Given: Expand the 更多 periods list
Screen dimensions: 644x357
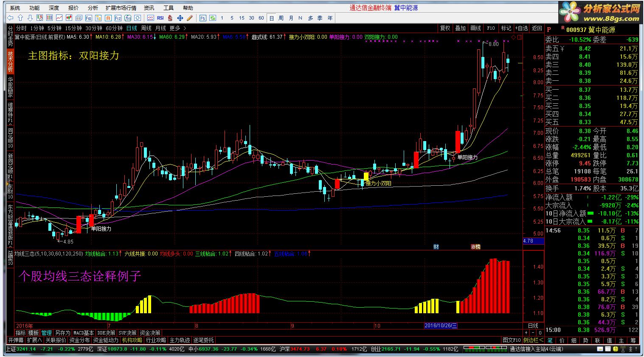Looking at the screenshot, I should [177, 28].
